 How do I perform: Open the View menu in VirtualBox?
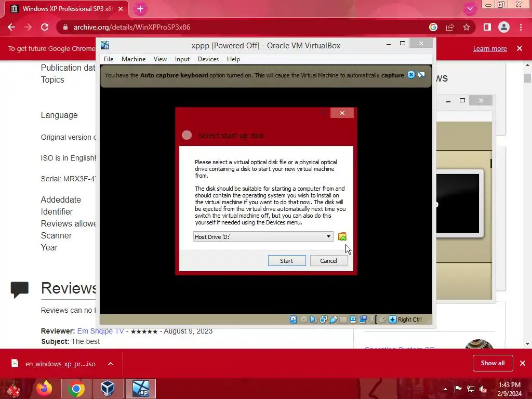click(160, 59)
